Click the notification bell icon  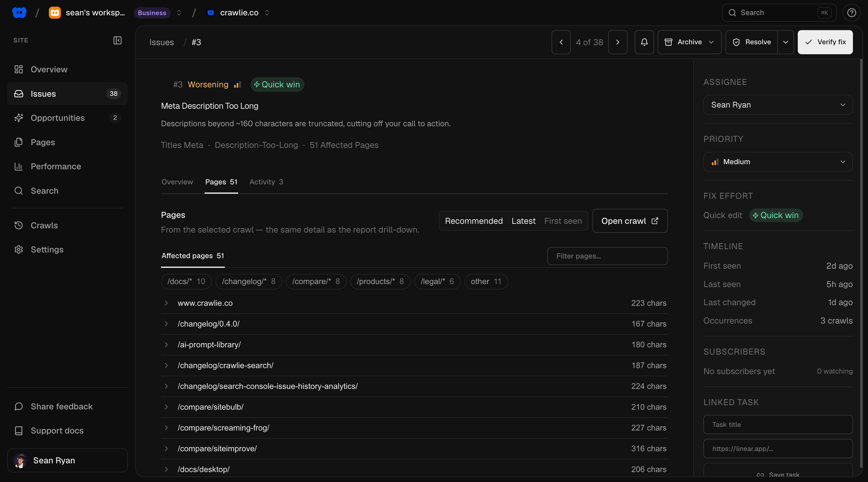tap(644, 42)
